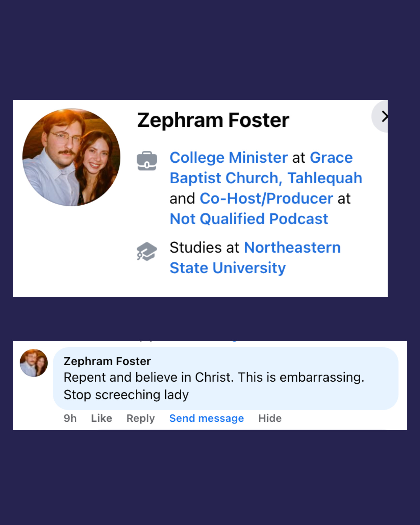Image resolution: width=420 pixels, height=525 pixels.
Task: Visit the Not Qualified Podcast link
Action: (x=249, y=219)
